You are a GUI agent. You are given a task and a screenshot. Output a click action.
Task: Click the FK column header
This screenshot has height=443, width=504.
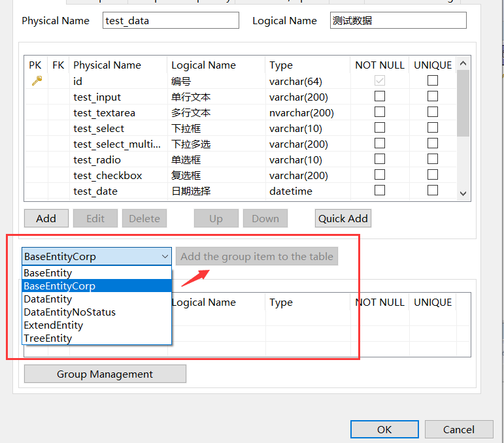point(58,65)
